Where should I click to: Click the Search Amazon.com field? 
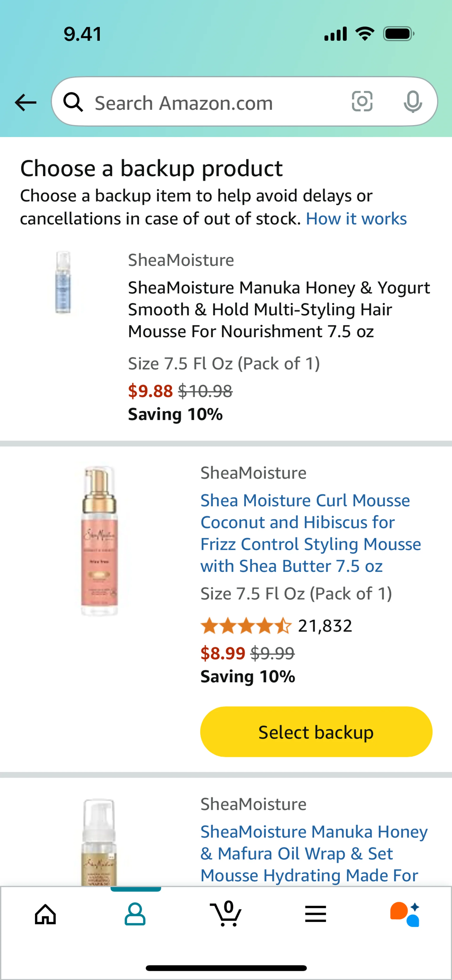coord(213,103)
